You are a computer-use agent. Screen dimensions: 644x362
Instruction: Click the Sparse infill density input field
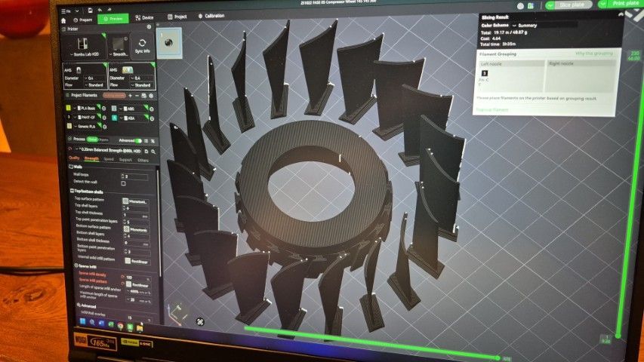[134, 278]
